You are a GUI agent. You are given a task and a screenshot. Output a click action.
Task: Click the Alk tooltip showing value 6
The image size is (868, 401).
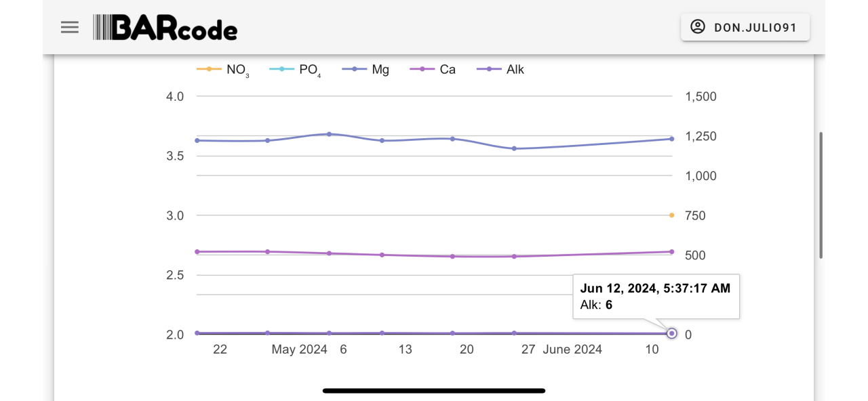click(655, 297)
